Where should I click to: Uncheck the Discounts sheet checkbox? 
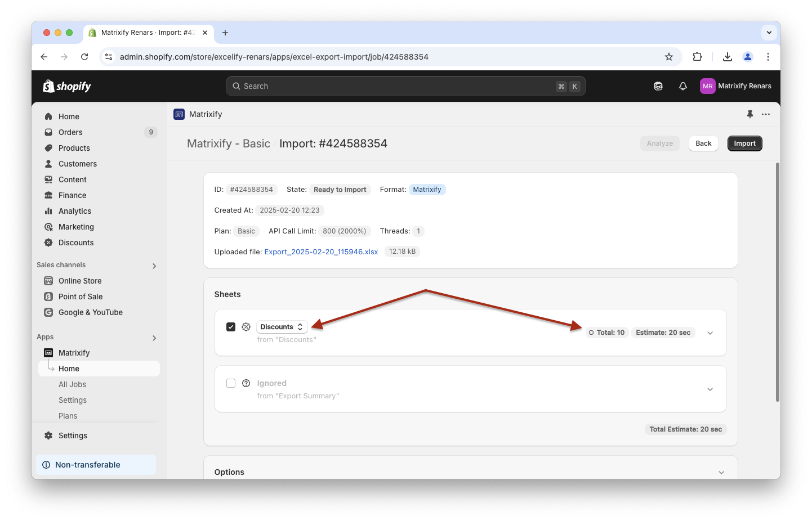click(x=231, y=327)
